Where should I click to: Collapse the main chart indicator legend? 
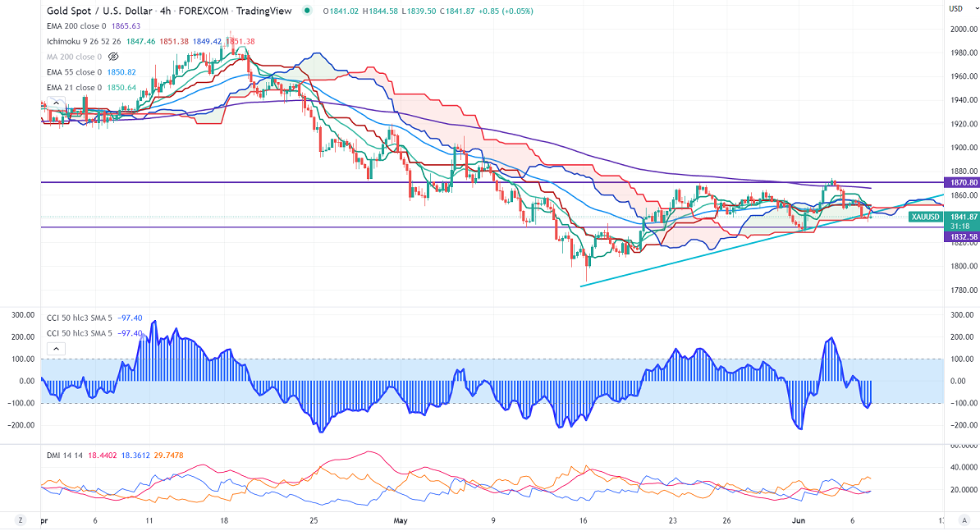coord(57,103)
